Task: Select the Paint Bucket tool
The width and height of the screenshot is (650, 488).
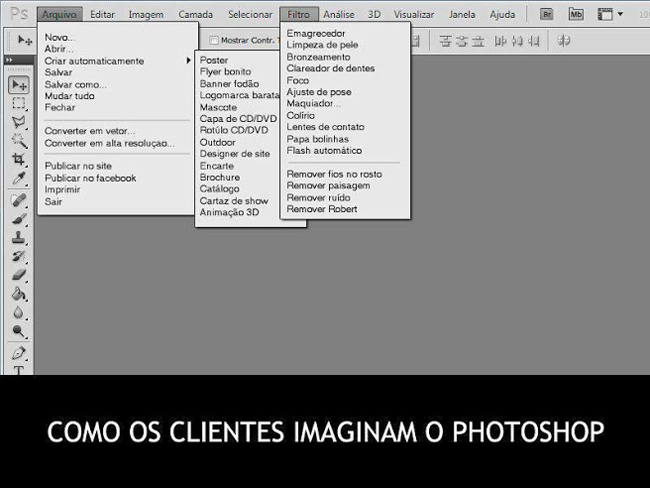Action: (19, 294)
